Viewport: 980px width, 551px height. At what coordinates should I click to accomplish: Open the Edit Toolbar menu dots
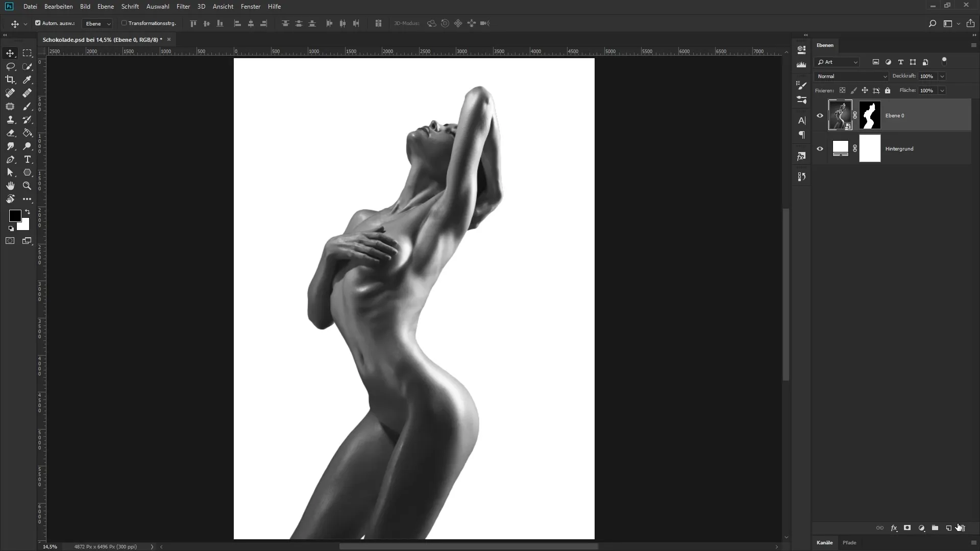(27, 199)
